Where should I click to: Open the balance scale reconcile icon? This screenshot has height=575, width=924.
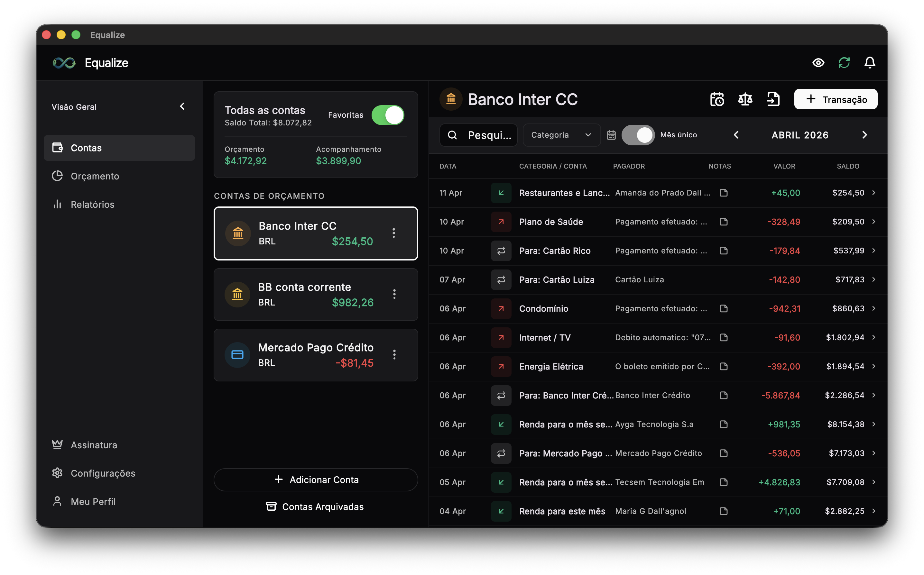coord(745,99)
